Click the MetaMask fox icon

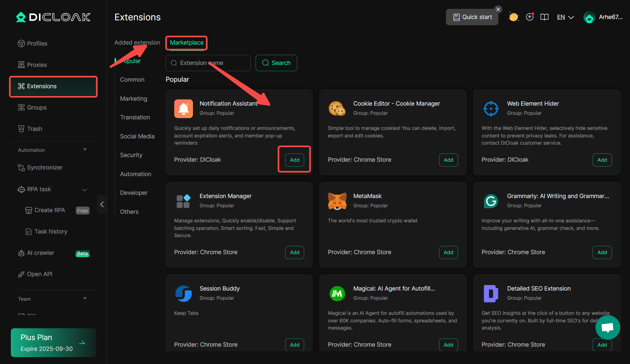[x=337, y=201]
